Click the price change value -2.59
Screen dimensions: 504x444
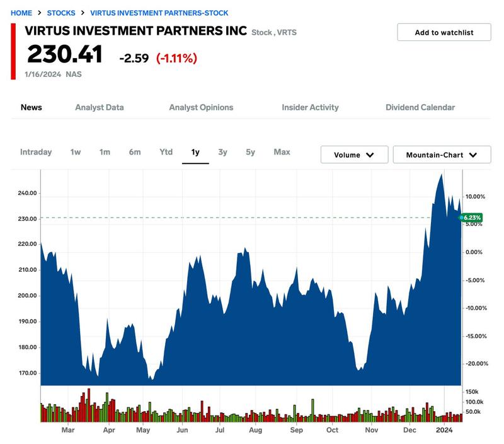point(134,58)
